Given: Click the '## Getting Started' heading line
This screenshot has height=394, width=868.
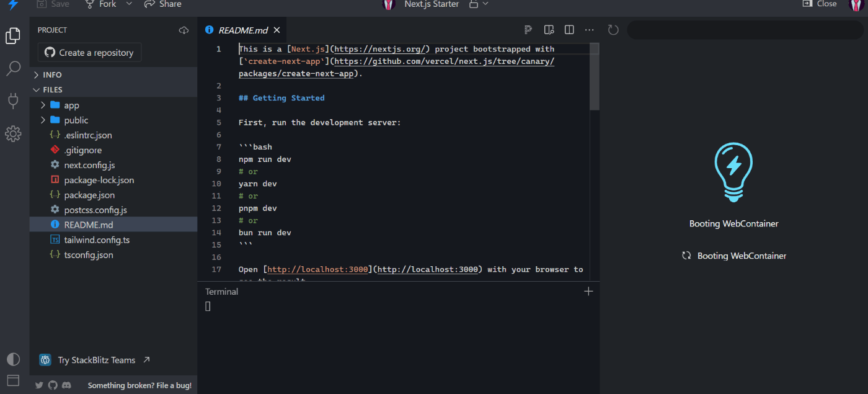Looking at the screenshot, I should pyautogui.click(x=281, y=98).
